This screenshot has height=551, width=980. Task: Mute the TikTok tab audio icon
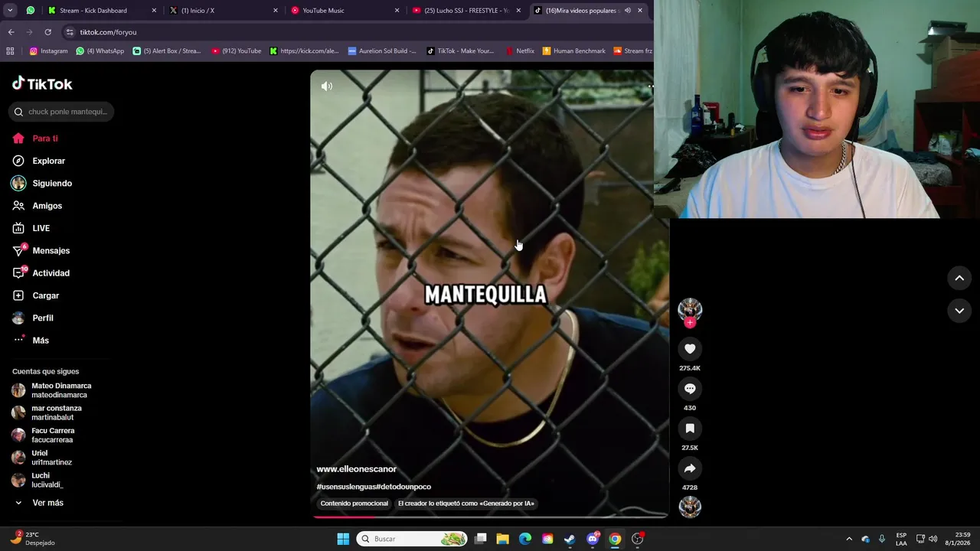coord(627,11)
